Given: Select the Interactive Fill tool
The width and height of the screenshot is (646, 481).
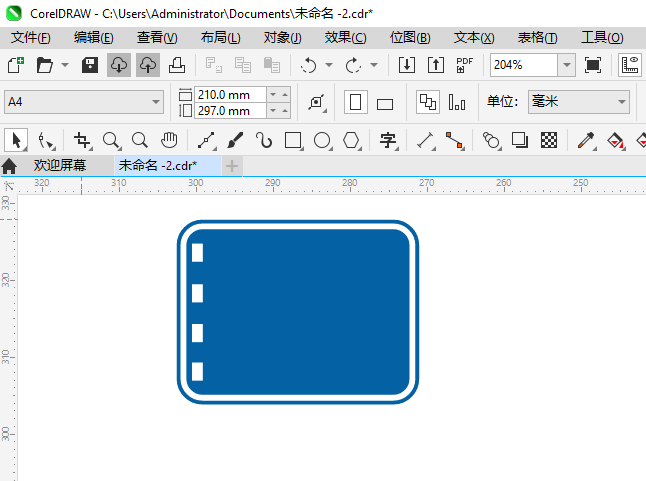Looking at the screenshot, I should 616,140.
